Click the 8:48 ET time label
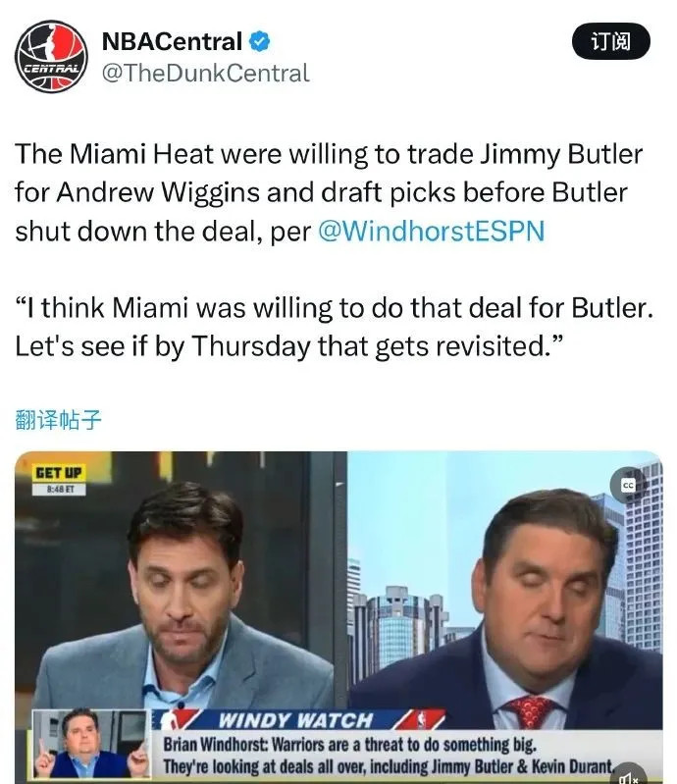This screenshot has height=784, width=677. [x=59, y=489]
